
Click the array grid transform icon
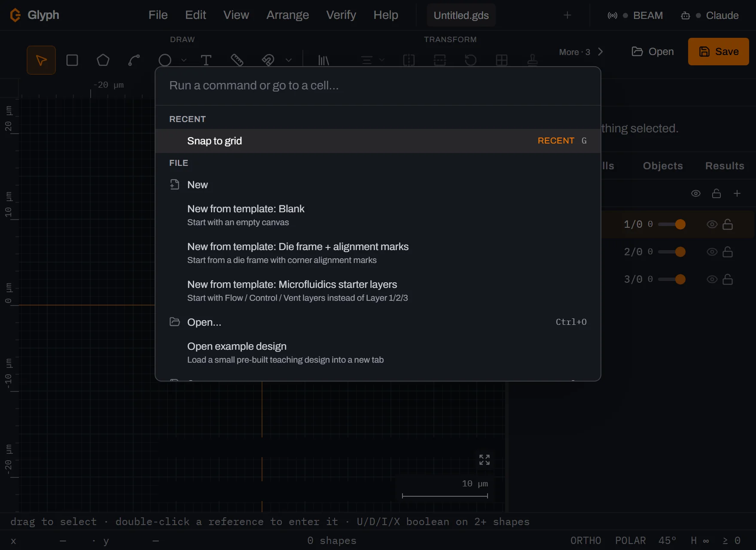coord(502,60)
